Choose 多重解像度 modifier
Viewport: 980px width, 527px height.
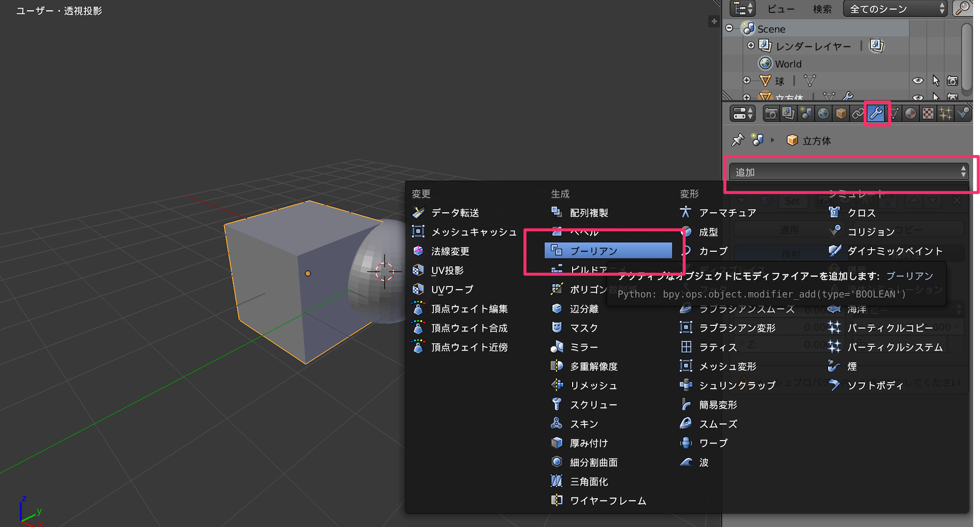pos(608,366)
